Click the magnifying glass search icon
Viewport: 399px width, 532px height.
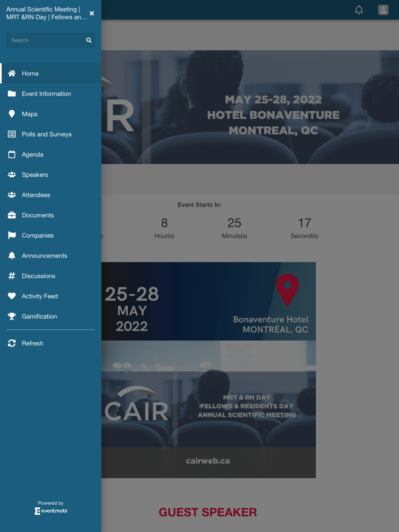pos(89,40)
